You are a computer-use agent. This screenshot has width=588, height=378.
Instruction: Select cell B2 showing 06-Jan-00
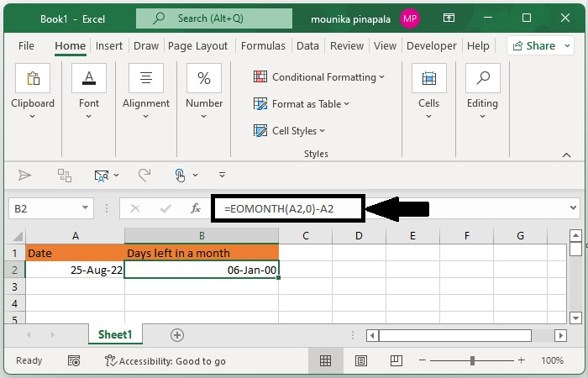click(202, 270)
